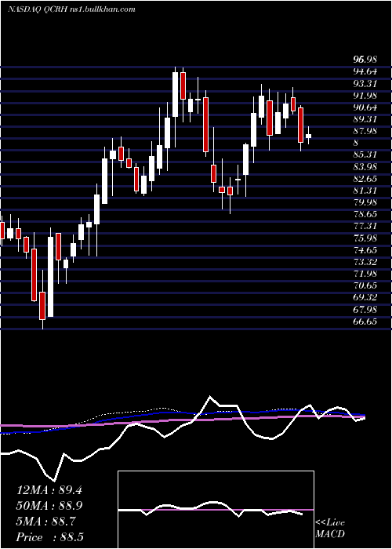Viewport: 392px width, 549px height.
Task: Click the 75.98 price level label
Action: (365, 238)
